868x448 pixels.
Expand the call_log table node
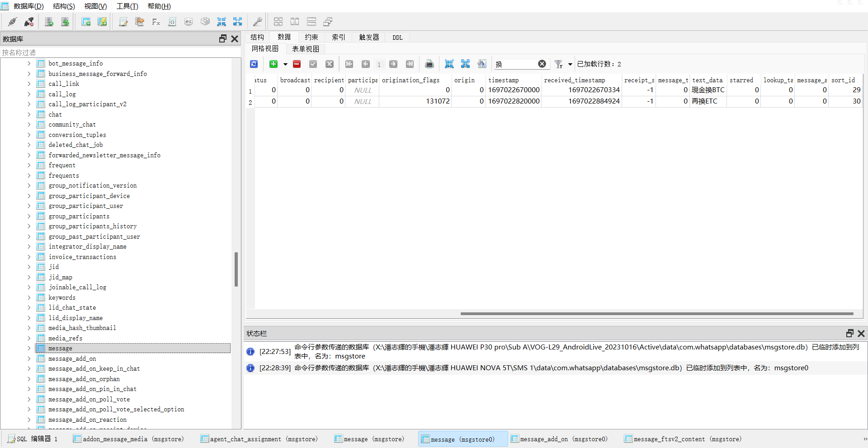(29, 94)
